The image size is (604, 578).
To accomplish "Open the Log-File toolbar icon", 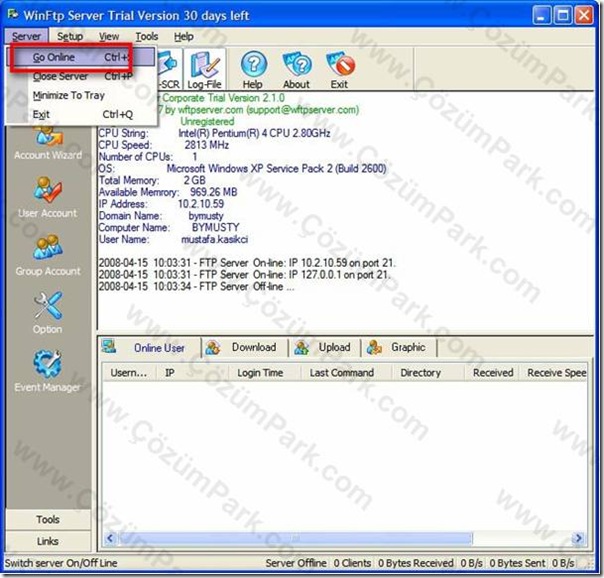I will click(x=204, y=70).
